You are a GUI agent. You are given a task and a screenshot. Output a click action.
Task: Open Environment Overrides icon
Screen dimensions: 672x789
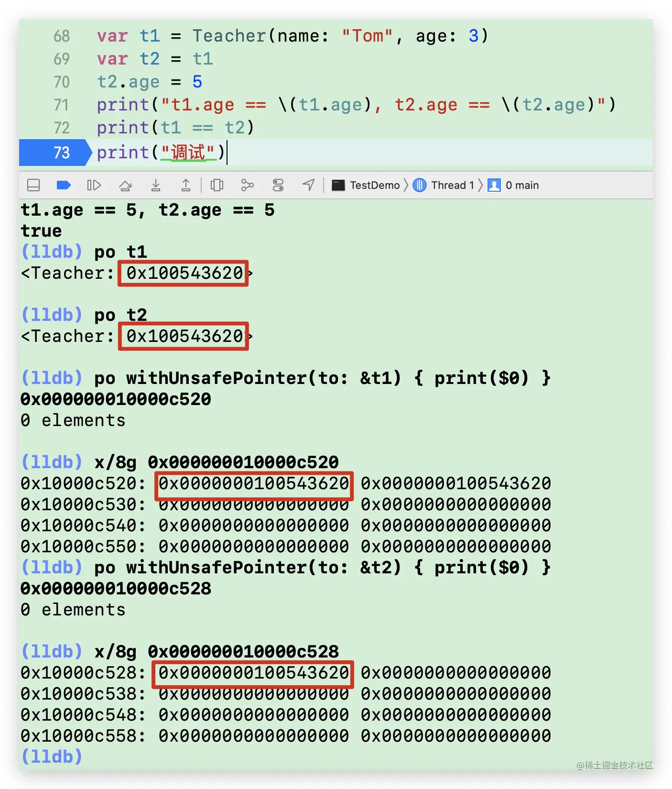tap(278, 185)
